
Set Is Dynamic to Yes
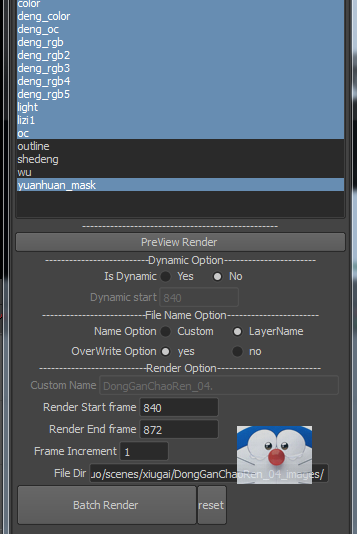pyautogui.click(x=166, y=276)
